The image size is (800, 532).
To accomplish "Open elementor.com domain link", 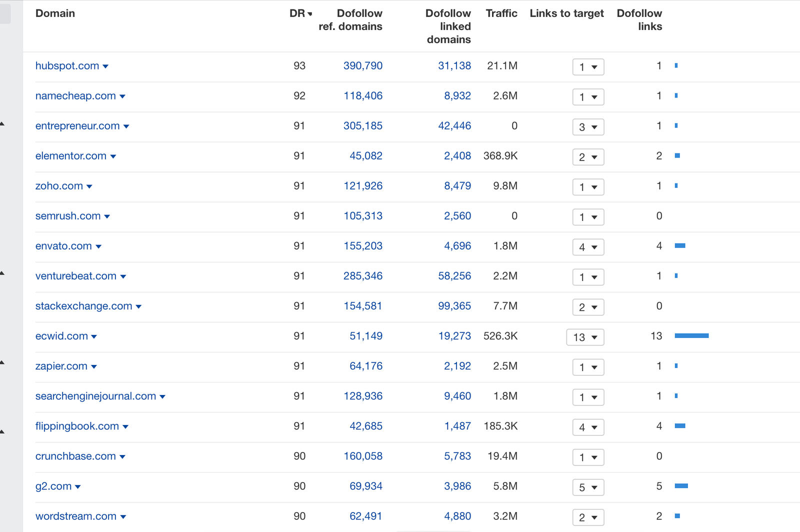I will click(x=71, y=156).
